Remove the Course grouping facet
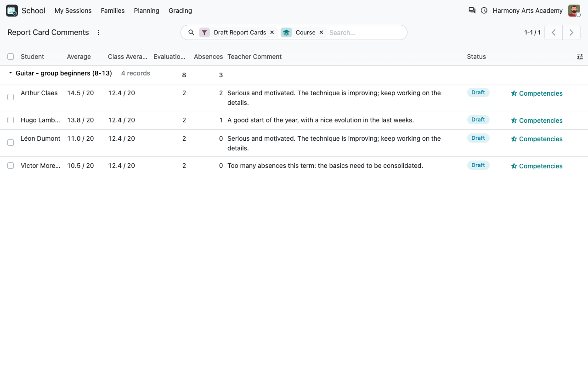Viewport: 588px width, 368px height. click(x=321, y=33)
